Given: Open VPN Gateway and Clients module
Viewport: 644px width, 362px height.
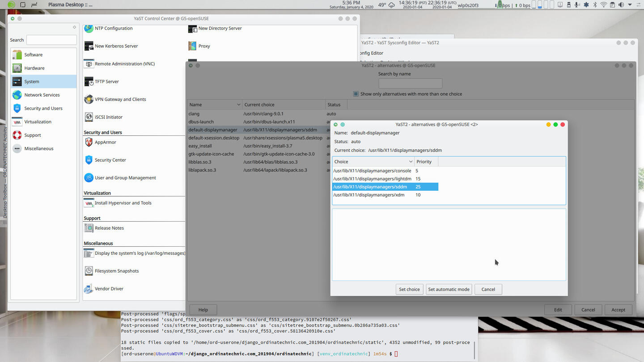Looking at the screenshot, I should pos(115,99).
